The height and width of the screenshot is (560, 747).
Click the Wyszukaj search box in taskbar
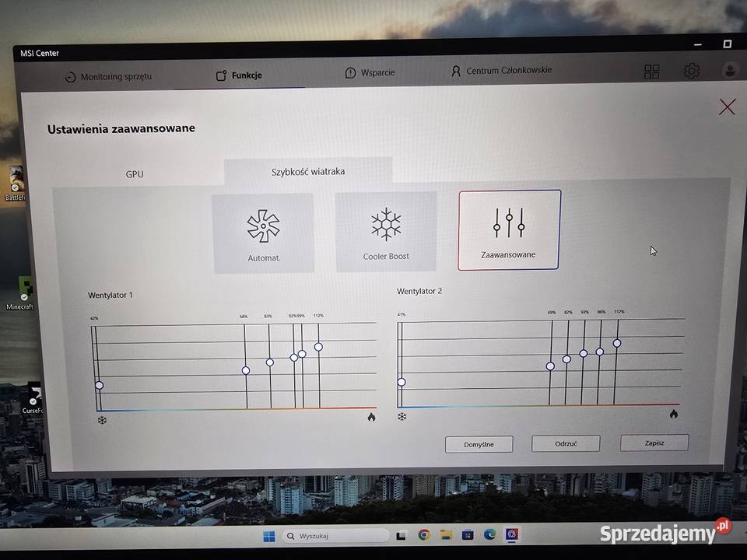[x=335, y=535]
